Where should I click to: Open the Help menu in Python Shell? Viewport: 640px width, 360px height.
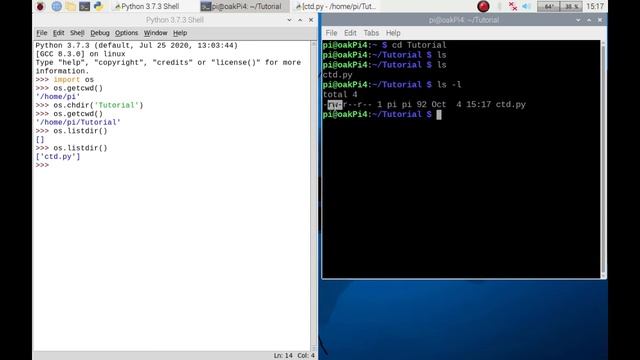(x=180, y=33)
